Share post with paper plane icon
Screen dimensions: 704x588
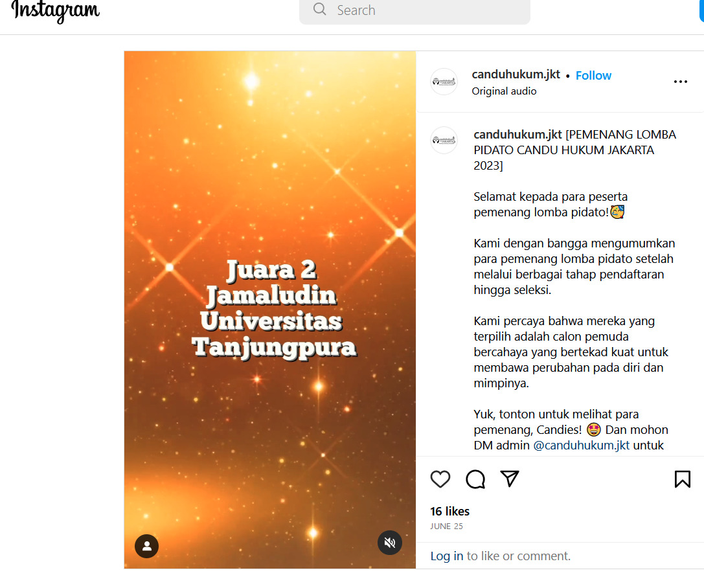pyautogui.click(x=510, y=479)
